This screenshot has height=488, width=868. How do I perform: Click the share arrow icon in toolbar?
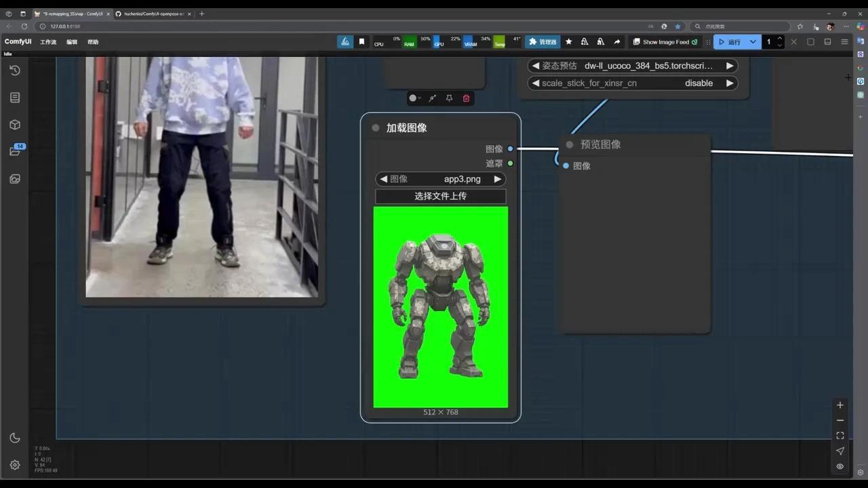point(616,42)
